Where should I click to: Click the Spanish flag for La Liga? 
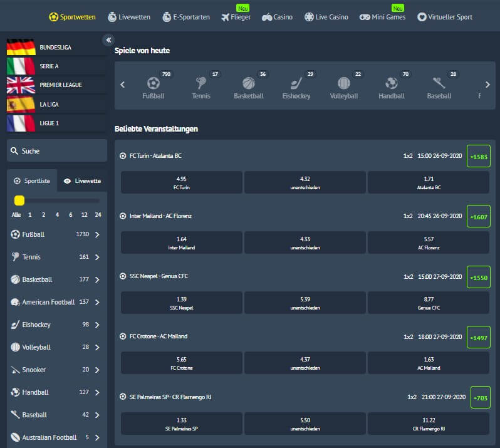click(x=21, y=104)
